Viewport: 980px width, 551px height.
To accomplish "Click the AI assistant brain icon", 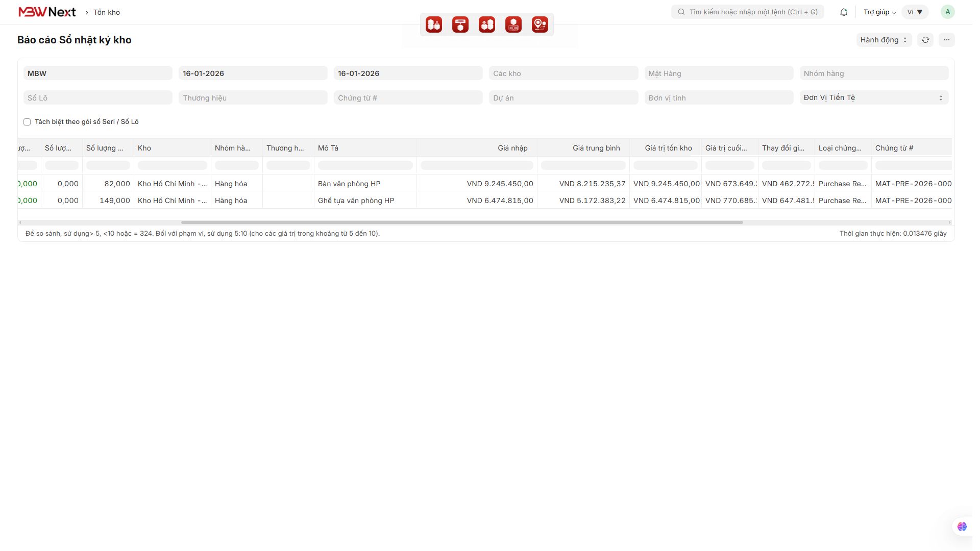I will (x=962, y=527).
